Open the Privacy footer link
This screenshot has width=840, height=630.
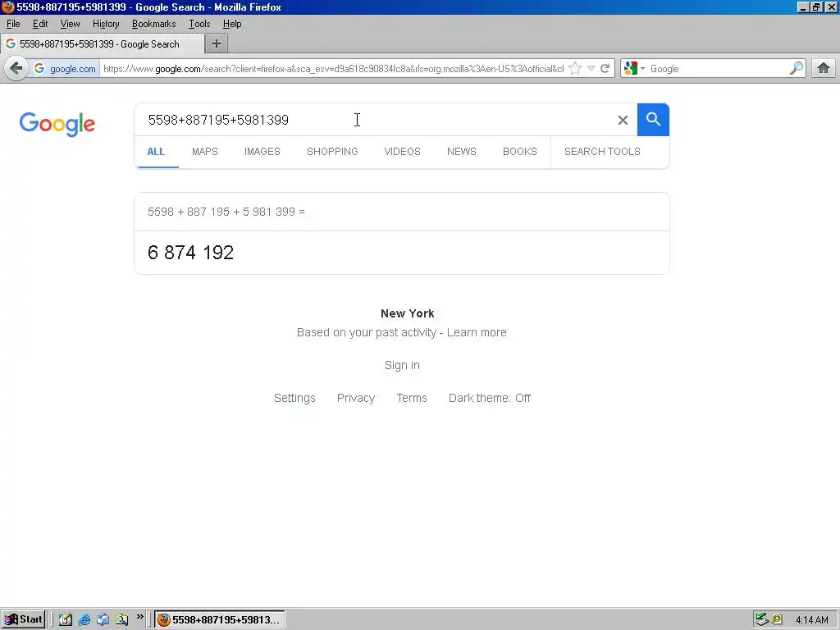point(356,398)
